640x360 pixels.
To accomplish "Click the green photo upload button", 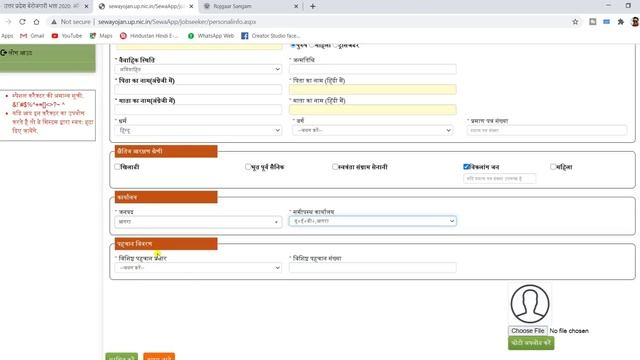I will click(531, 343).
